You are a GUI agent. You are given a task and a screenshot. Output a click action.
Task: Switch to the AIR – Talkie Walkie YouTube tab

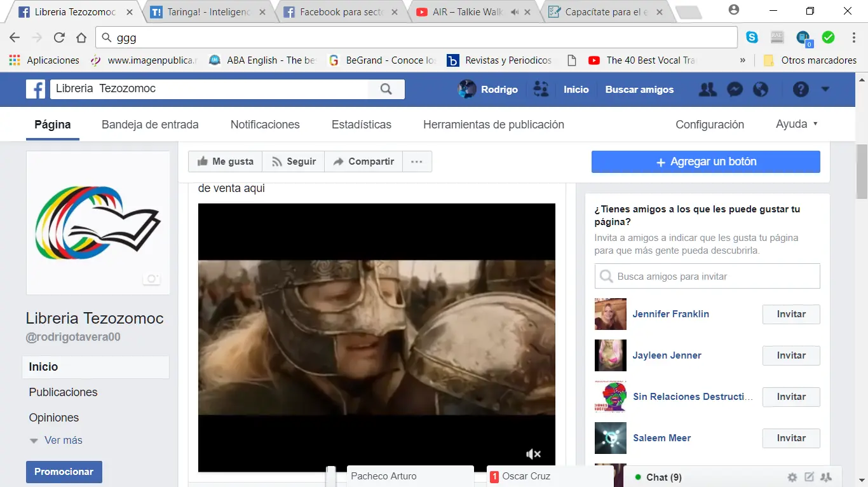point(467,12)
